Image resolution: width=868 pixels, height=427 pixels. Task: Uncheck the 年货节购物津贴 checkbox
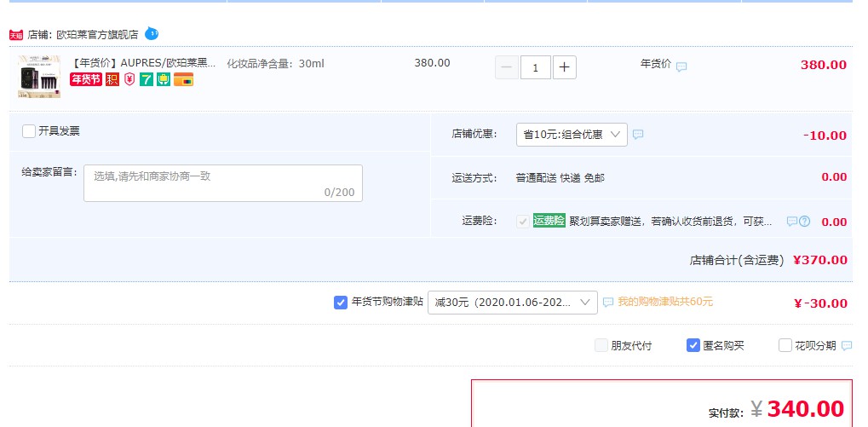(x=341, y=303)
